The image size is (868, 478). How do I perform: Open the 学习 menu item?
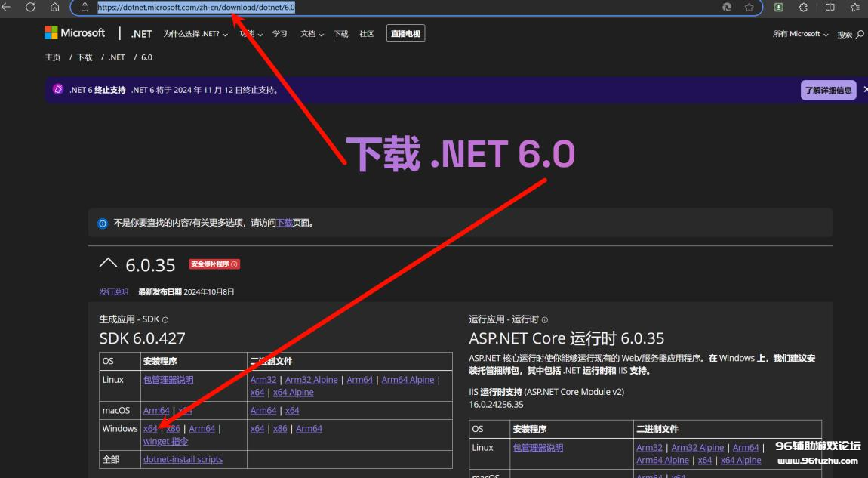click(280, 34)
